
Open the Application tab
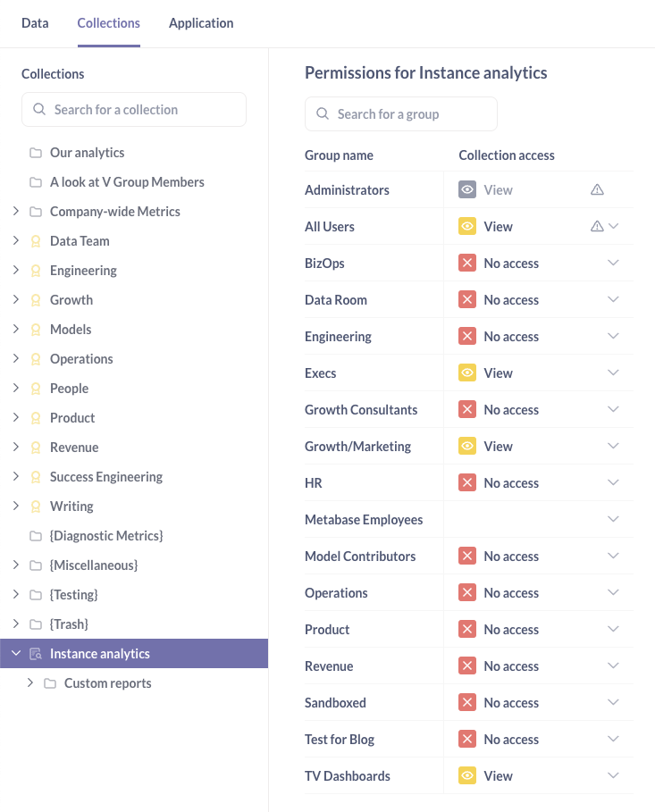200,22
